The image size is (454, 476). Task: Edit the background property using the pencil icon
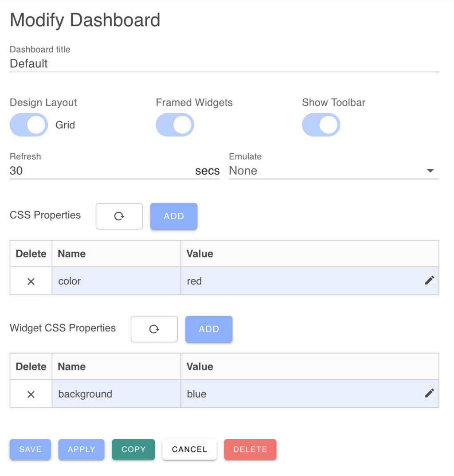tap(429, 393)
